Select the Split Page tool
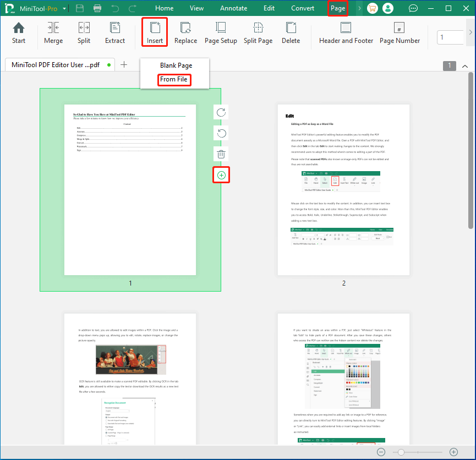The width and height of the screenshot is (476, 460). pos(258,33)
